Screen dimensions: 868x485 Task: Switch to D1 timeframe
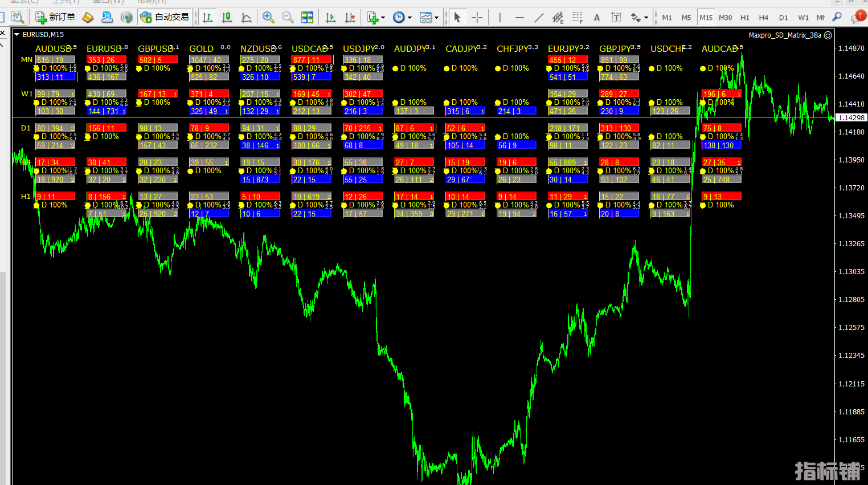click(x=784, y=18)
